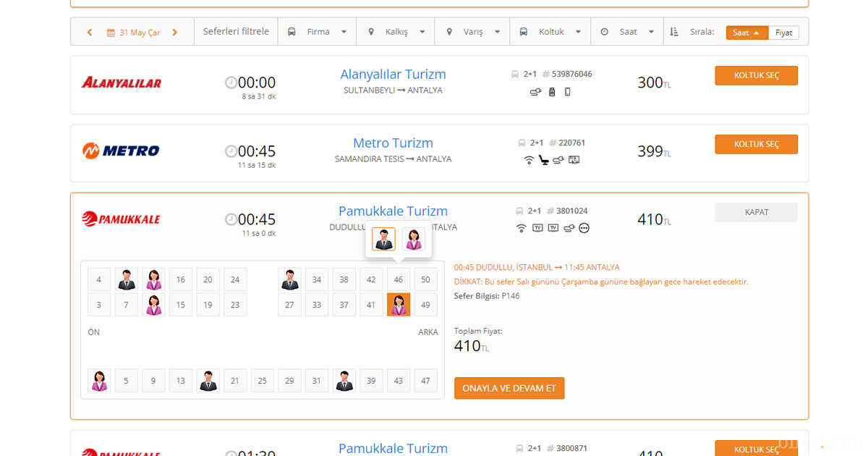Choose seats for the Metro Turizm trip
Image resolution: width=868 pixels, height=456 pixels.
pos(756,144)
